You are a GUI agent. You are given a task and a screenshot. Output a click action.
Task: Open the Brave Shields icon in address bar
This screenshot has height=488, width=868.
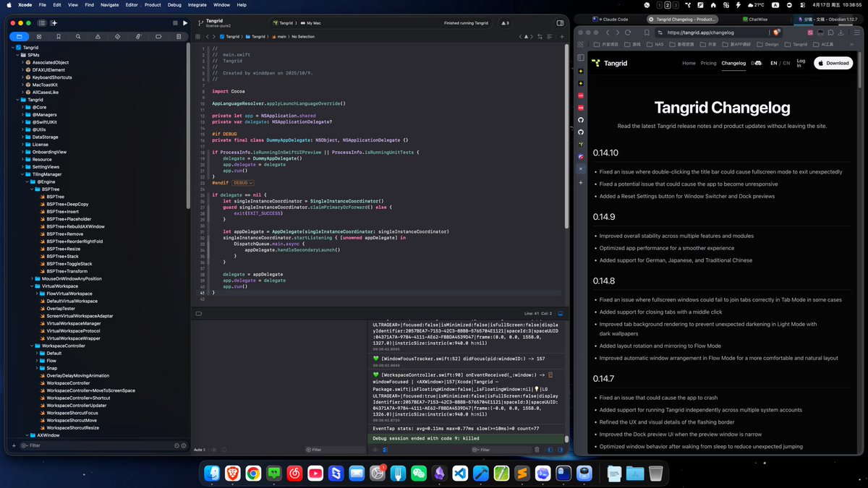pyautogui.click(x=776, y=33)
